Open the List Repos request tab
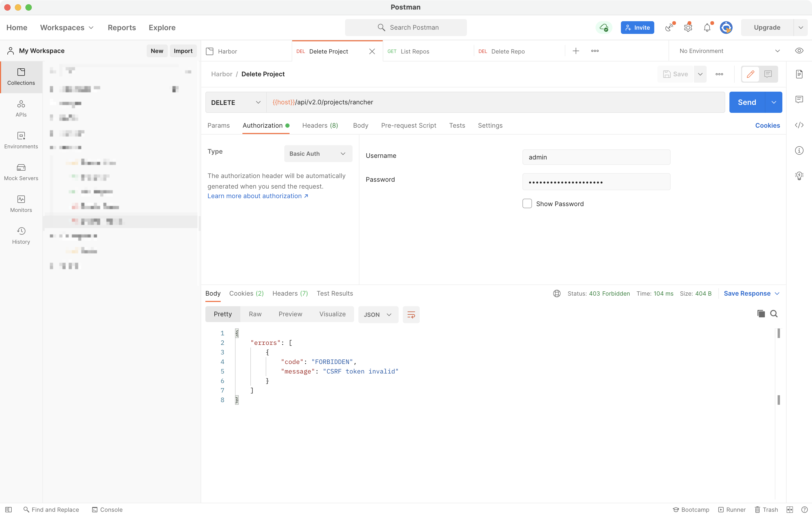 coord(414,51)
